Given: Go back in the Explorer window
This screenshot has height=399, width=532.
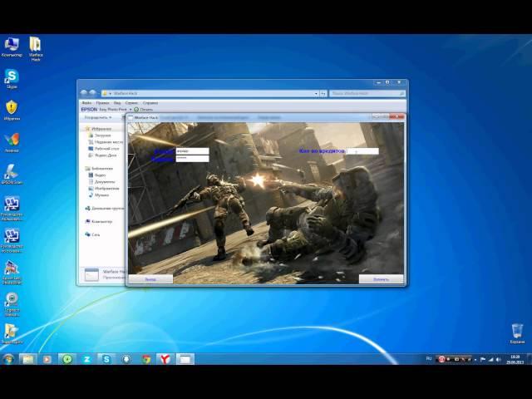Looking at the screenshot, I should (x=84, y=93).
